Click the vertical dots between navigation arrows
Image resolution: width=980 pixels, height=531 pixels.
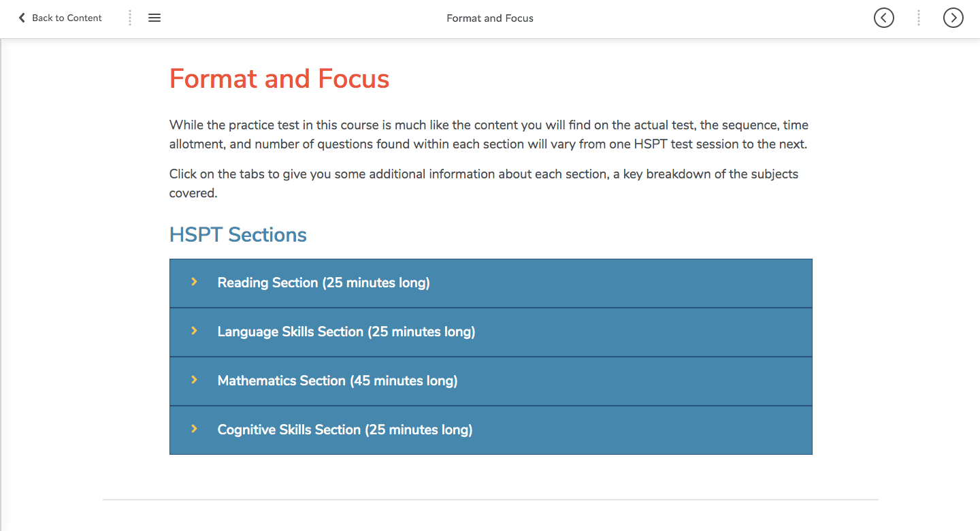pos(919,18)
